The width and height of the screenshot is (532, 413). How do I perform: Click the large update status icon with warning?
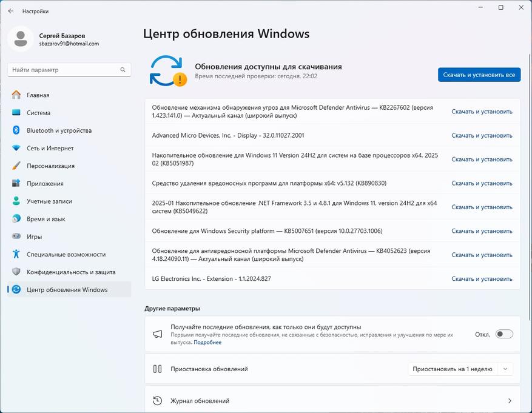coord(168,71)
